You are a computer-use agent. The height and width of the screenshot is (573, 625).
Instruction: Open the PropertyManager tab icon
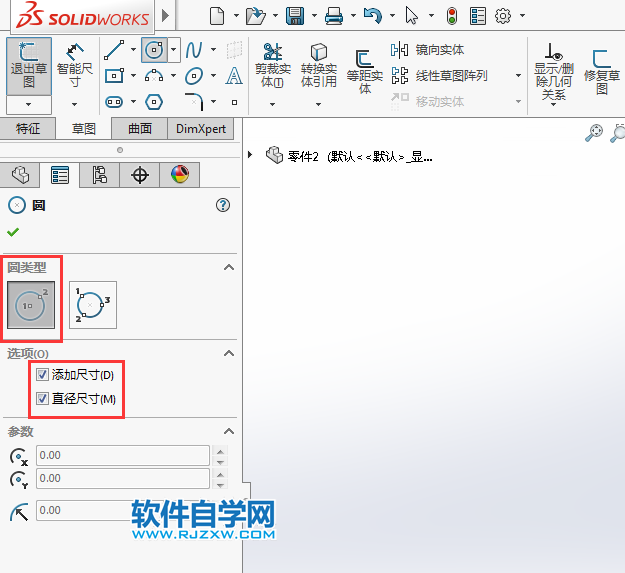tap(60, 175)
